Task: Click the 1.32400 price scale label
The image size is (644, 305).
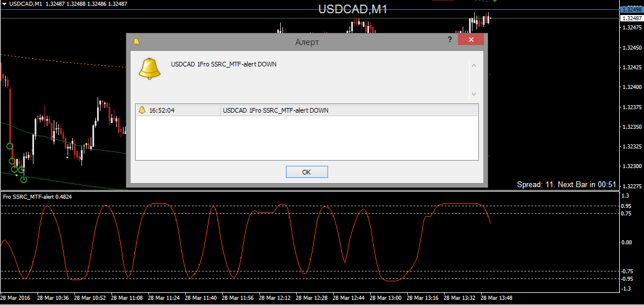Action: pos(632,87)
